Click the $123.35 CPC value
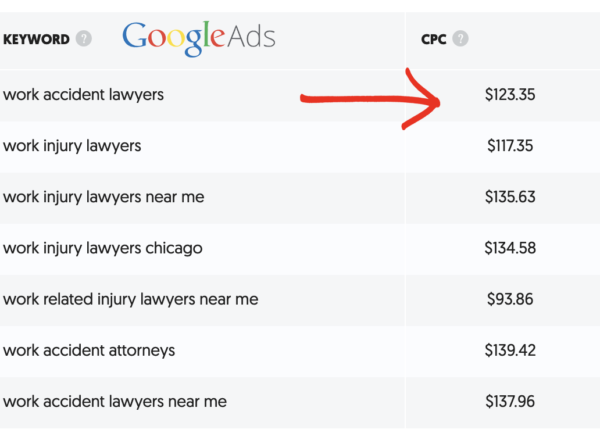 [x=510, y=95]
